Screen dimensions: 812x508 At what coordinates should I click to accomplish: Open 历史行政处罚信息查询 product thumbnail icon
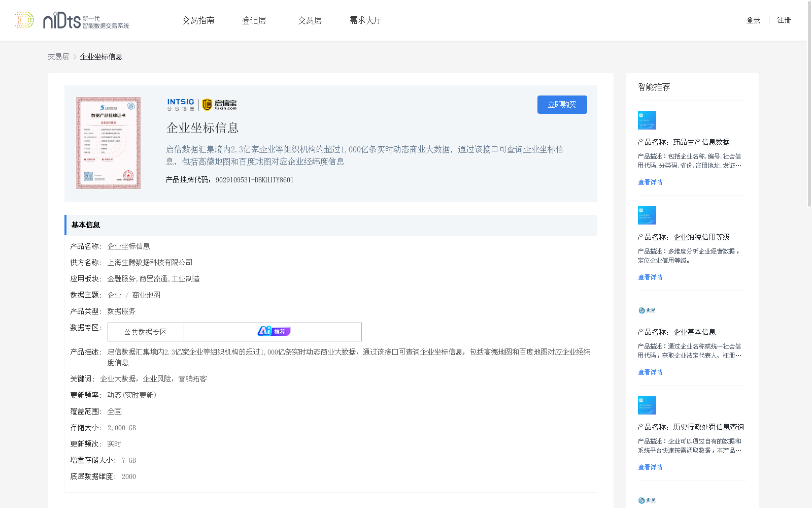[x=647, y=405]
